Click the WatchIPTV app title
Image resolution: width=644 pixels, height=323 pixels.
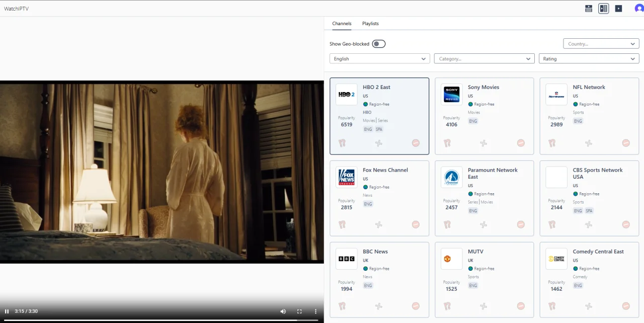coord(16,9)
